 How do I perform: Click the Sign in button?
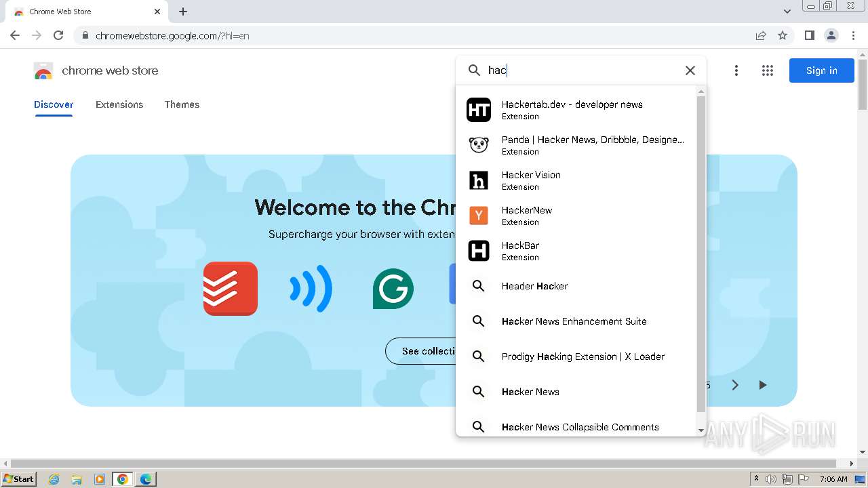click(x=821, y=70)
